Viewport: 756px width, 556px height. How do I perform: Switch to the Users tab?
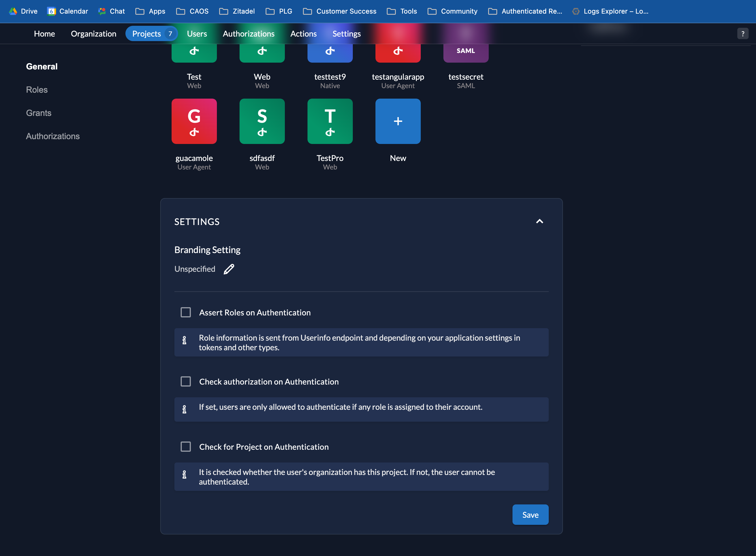tap(197, 34)
